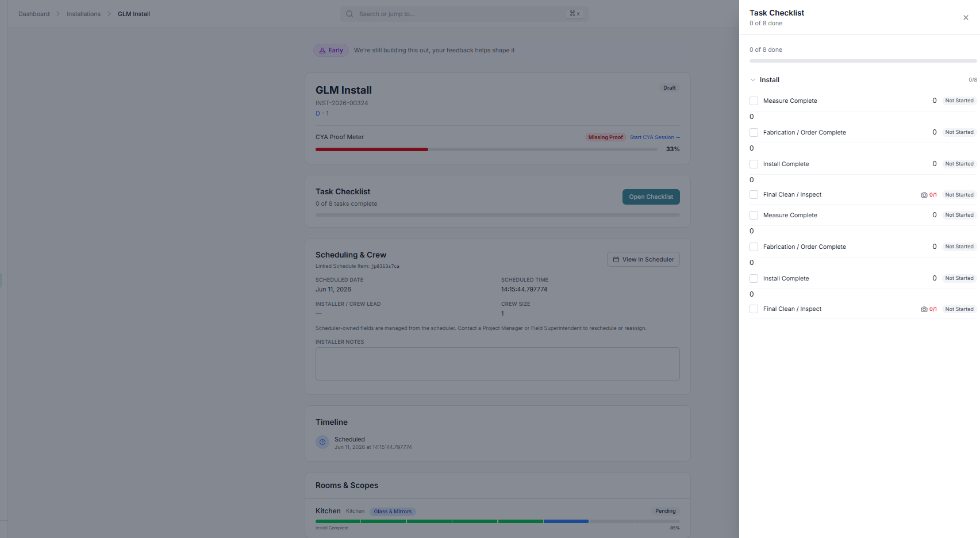Click the Missing Proof badge
980x538 pixels.
click(x=605, y=137)
